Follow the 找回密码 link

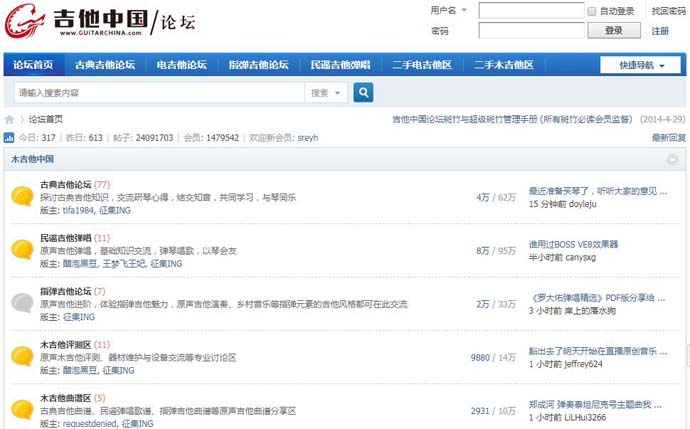[x=668, y=11]
